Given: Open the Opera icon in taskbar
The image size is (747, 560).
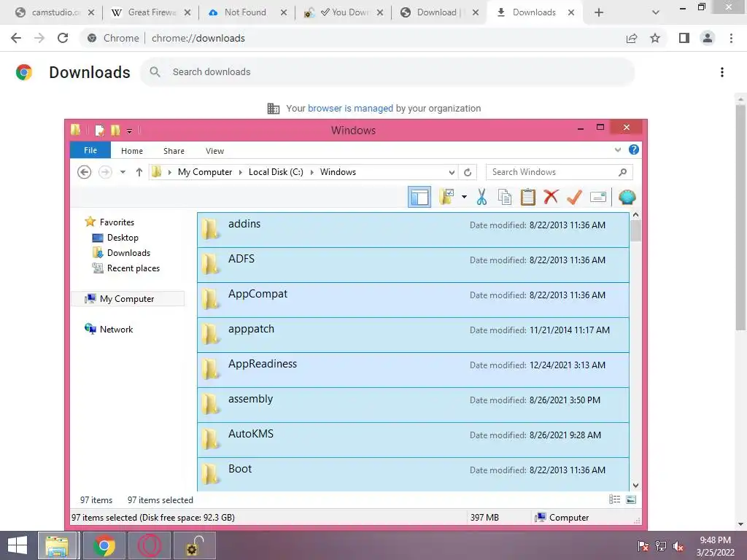Looking at the screenshot, I should pos(150,545).
